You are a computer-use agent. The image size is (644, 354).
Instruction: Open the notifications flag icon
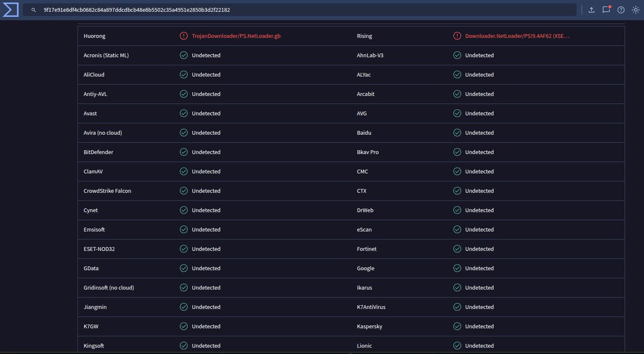(x=606, y=10)
